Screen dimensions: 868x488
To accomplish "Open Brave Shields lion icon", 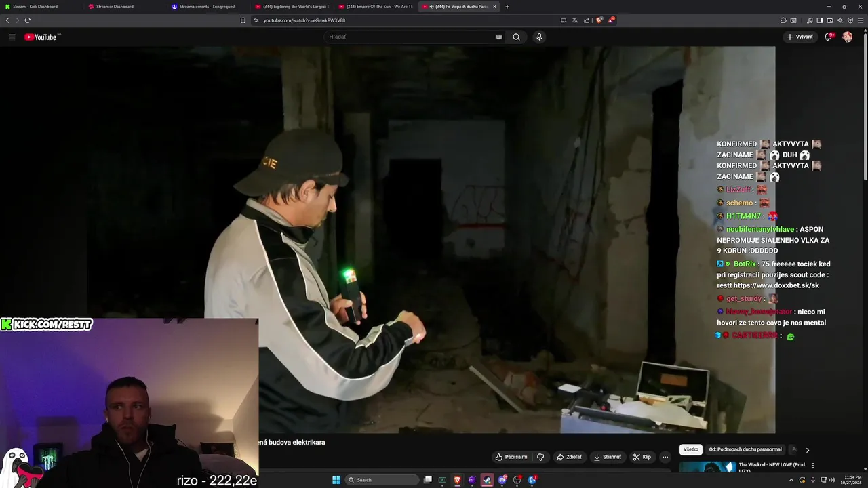I will [599, 20].
